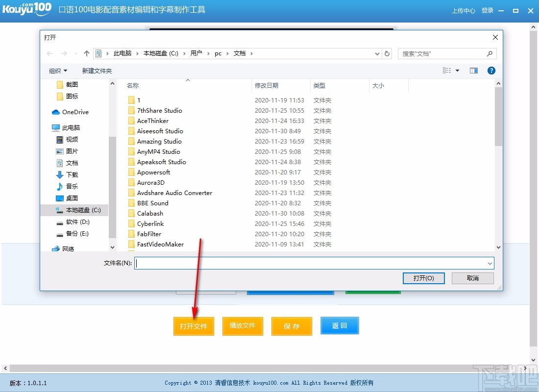Open 桌面 in sidebar
Image resolution: width=539 pixels, height=392 pixels.
click(x=68, y=198)
